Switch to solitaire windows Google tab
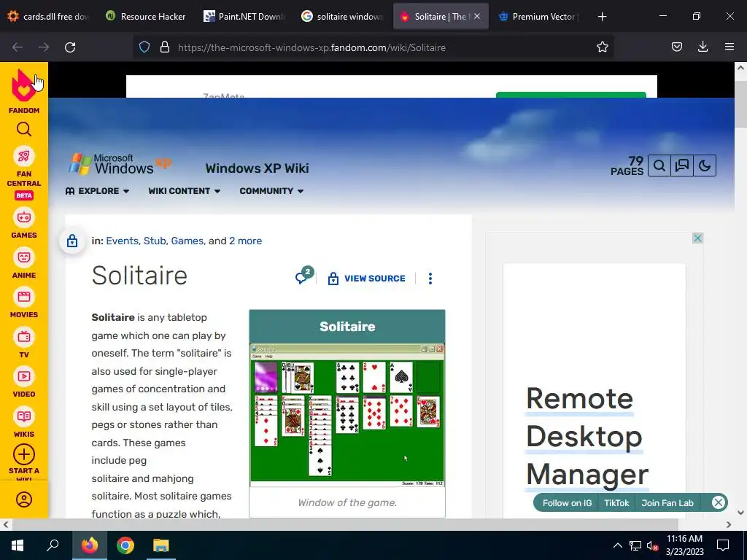Image resolution: width=747 pixels, height=560 pixels. click(342, 17)
